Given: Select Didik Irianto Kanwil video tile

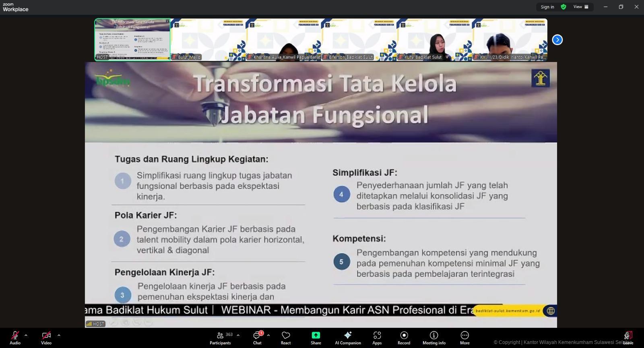Looking at the screenshot, I should pos(510,39).
